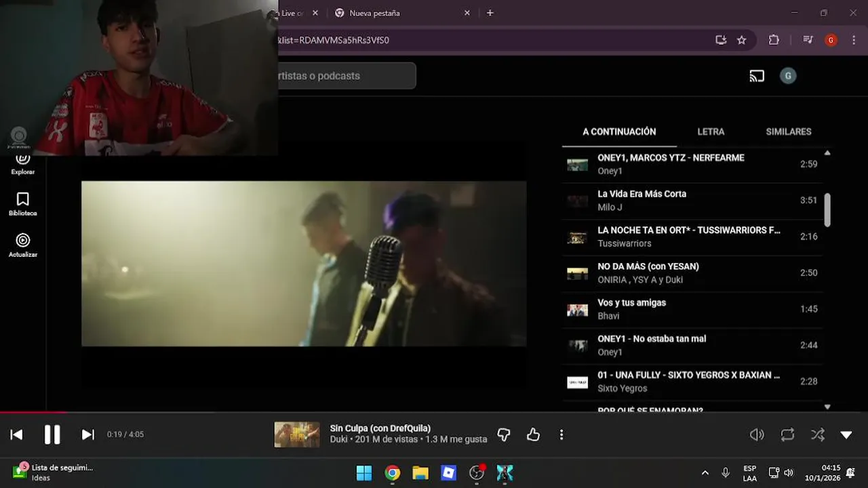The image size is (868, 488).
Task: Go back to the previous track
Action: [17, 434]
